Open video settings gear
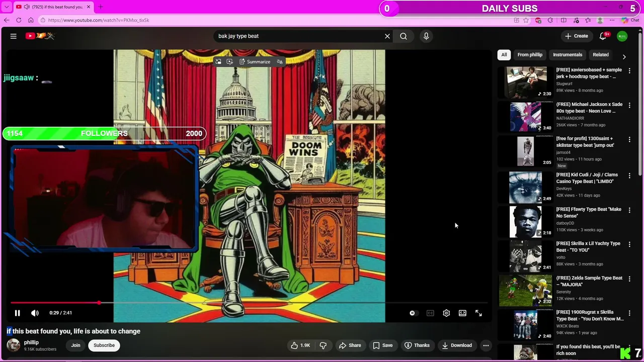644x362 pixels. (446, 313)
